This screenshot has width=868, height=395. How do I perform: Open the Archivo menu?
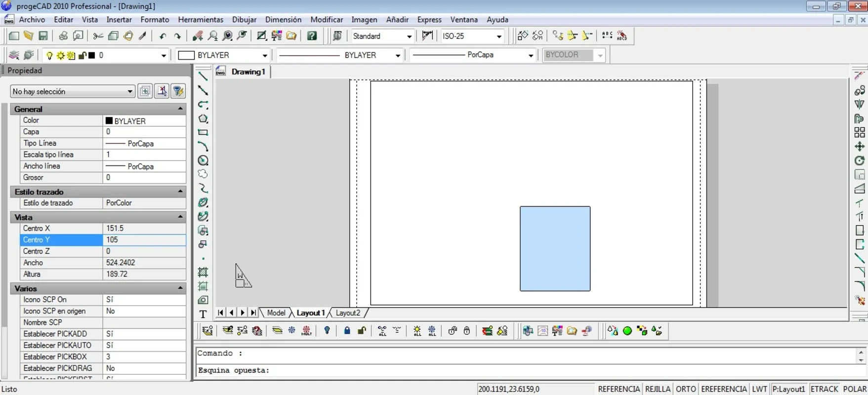tap(32, 20)
